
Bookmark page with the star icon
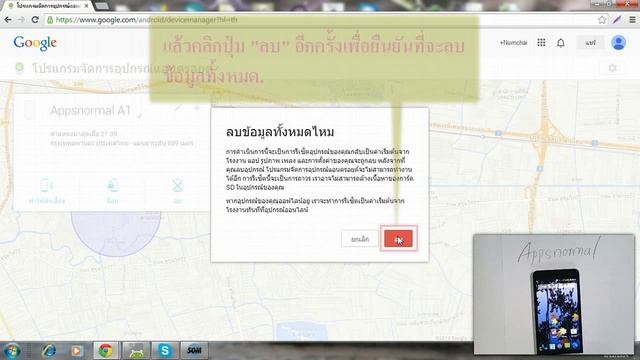(602, 20)
